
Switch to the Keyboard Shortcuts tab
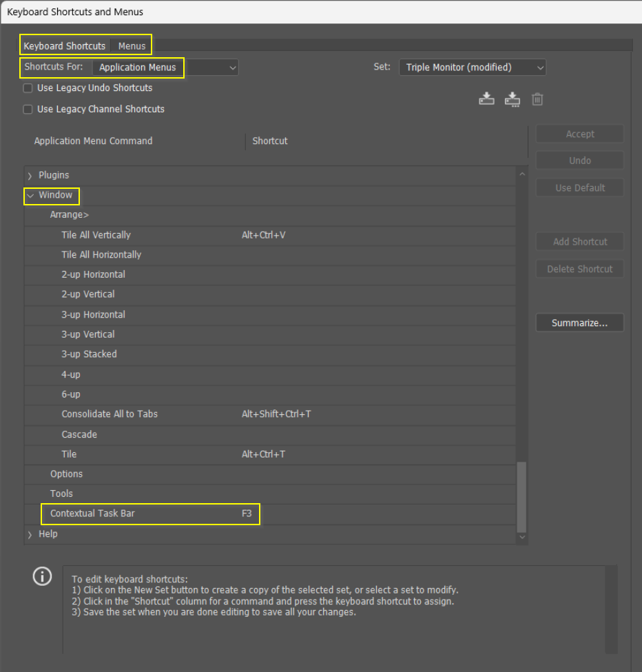tap(64, 45)
